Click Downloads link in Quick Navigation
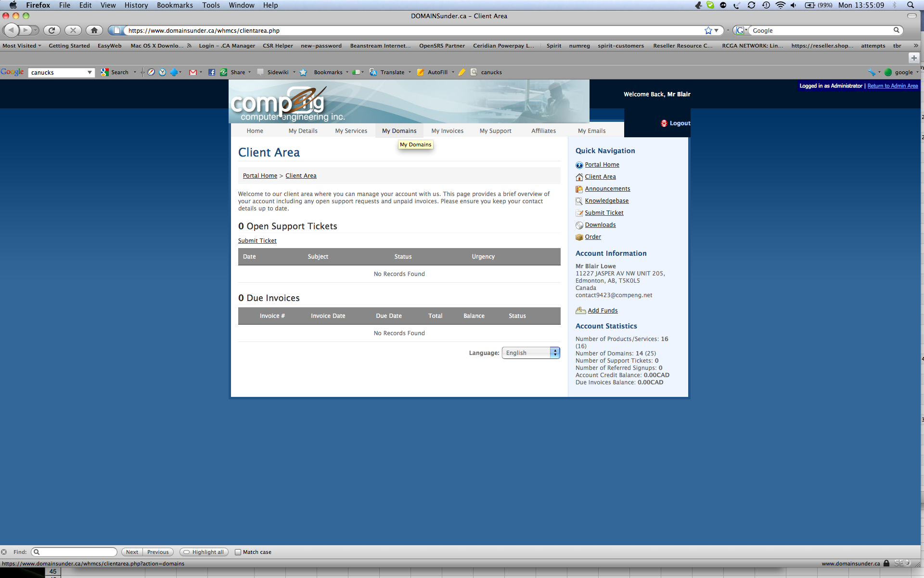Image resolution: width=924 pixels, height=578 pixels. 600,224
